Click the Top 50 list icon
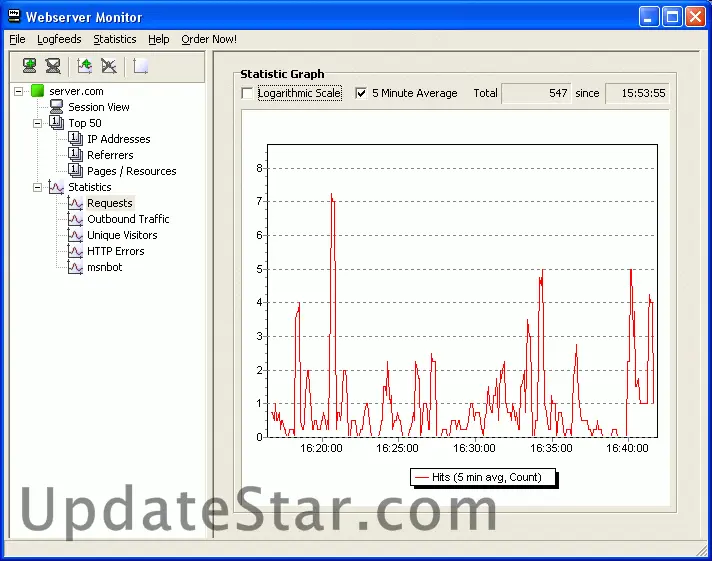The image size is (712, 561). click(x=56, y=123)
